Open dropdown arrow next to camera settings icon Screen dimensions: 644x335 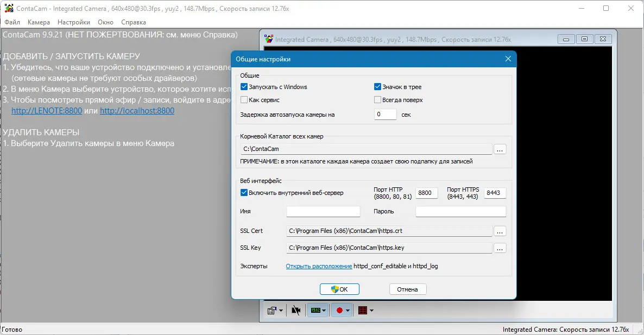click(x=281, y=311)
